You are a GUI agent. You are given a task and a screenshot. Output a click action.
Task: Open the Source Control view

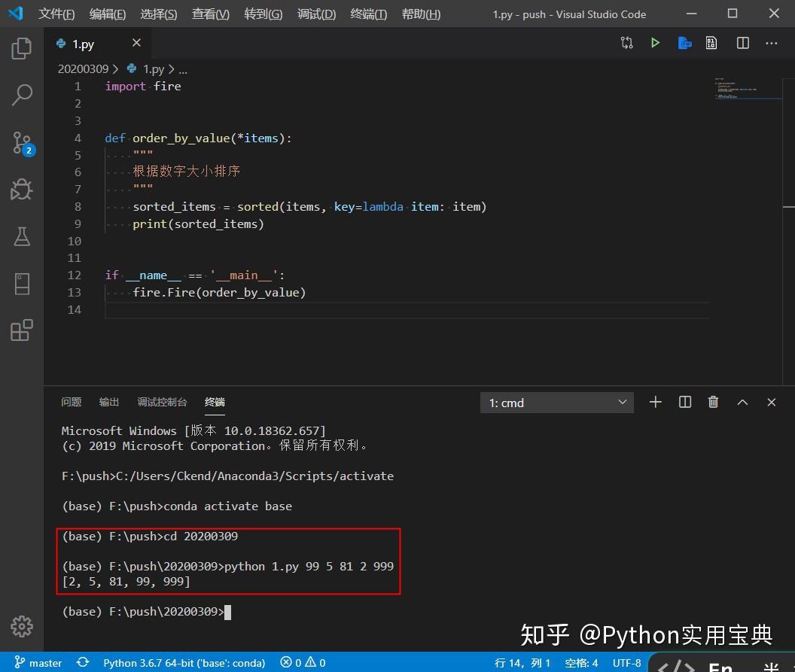coord(21,143)
